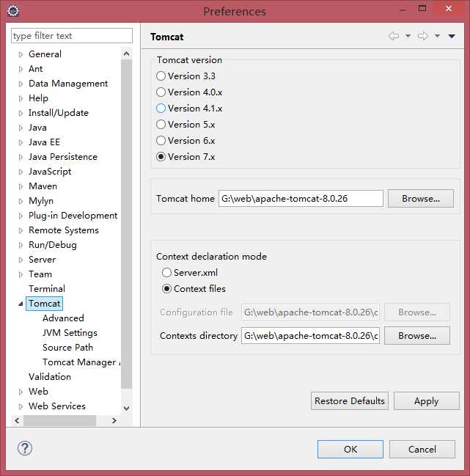Browse for the Tomcat home folder
This screenshot has width=470, height=476.
tap(421, 199)
